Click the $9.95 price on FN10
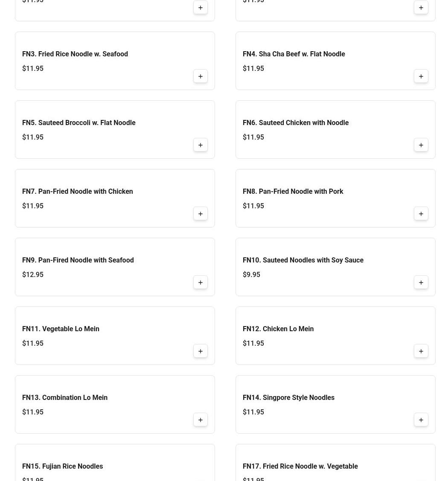Screen dimensions: 448x481 (251, 274)
